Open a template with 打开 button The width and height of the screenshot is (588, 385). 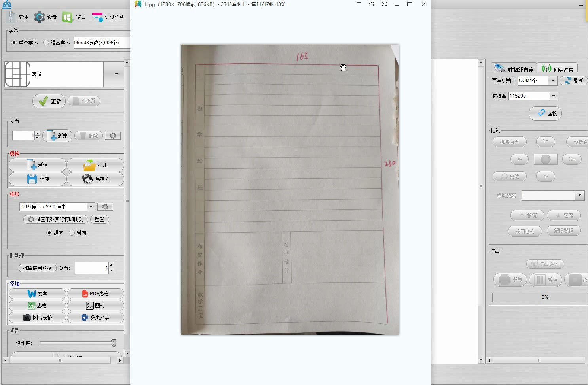(95, 165)
